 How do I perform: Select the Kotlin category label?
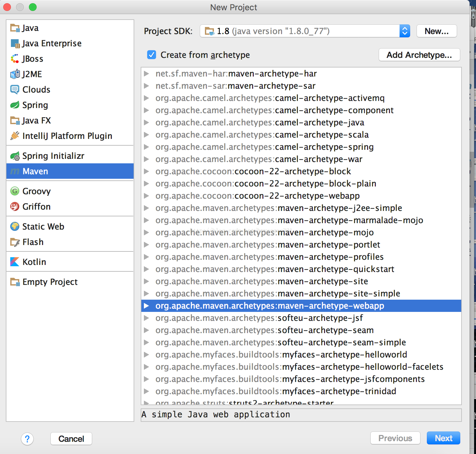click(34, 262)
